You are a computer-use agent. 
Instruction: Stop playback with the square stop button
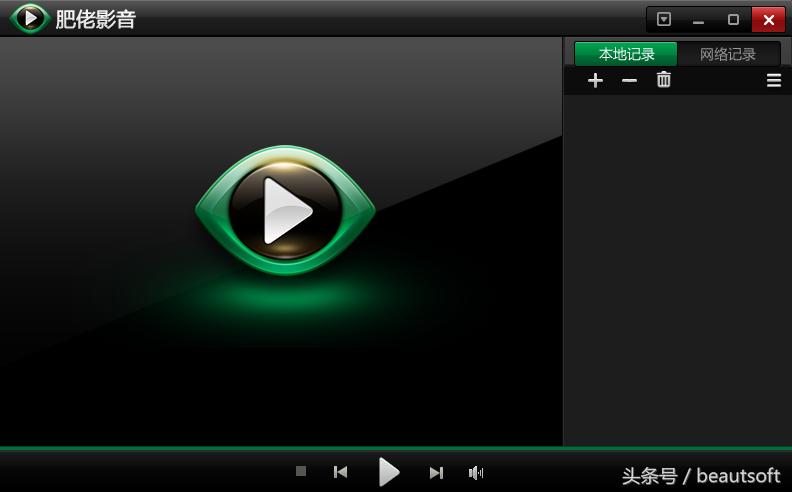coord(301,471)
